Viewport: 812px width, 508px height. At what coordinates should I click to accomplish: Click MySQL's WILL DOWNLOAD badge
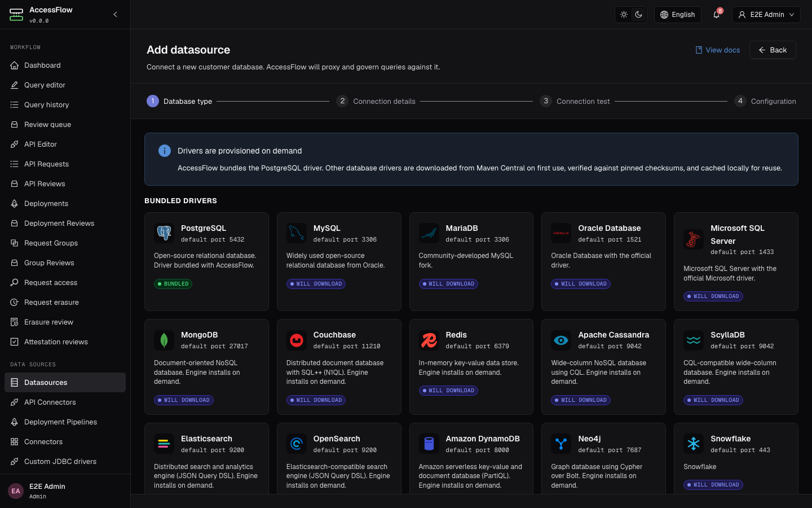point(316,284)
